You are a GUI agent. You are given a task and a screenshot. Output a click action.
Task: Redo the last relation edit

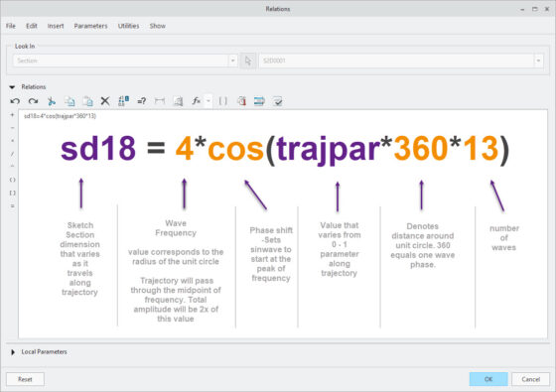click(34, 101)
